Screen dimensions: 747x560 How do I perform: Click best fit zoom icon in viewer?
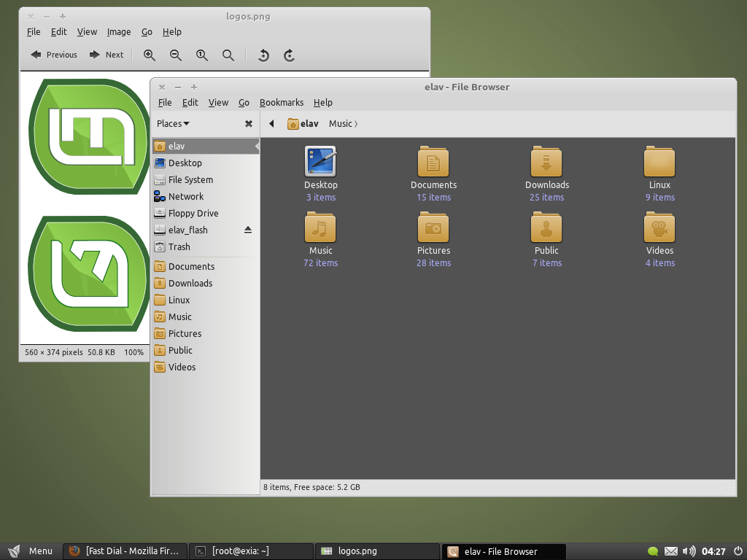point(228,55)
